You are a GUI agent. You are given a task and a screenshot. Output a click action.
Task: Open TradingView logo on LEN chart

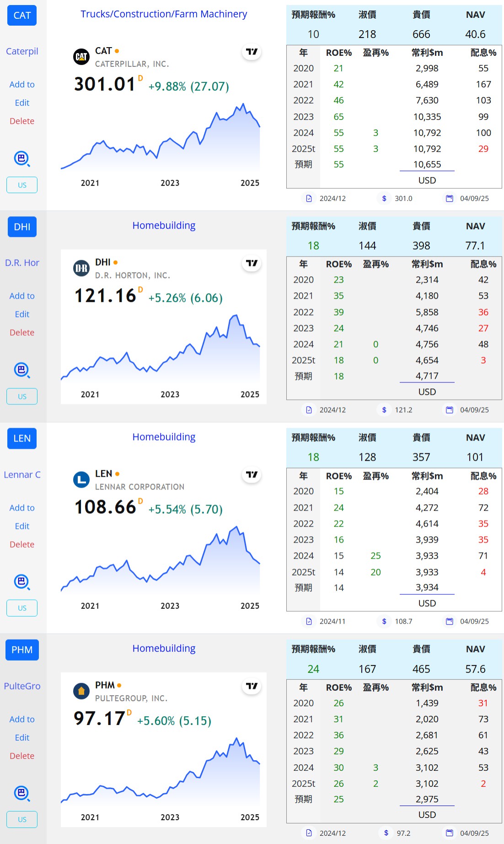(252, 474)
